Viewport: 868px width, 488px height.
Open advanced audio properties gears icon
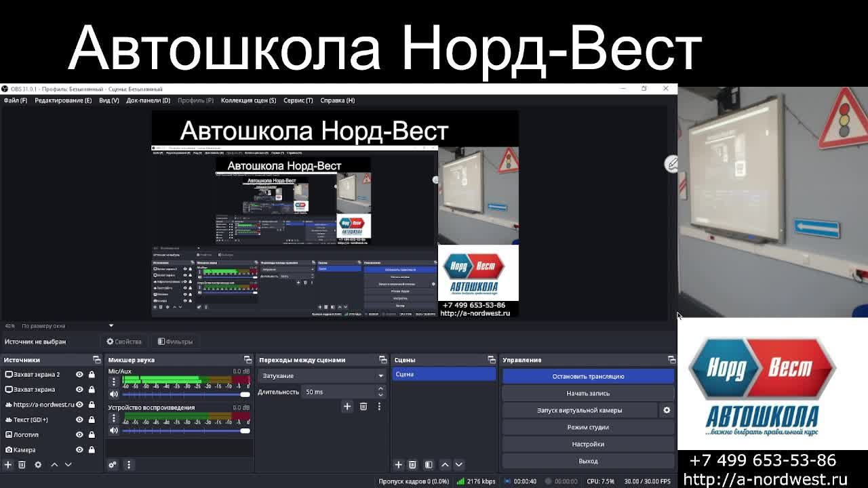click(x=113, y=464)
